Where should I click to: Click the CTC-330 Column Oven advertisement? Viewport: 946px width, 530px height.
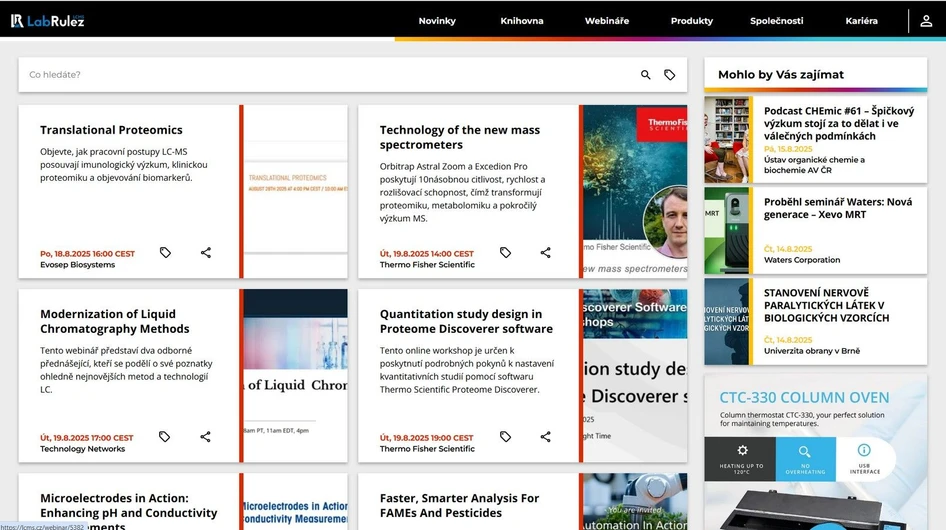pos(815,450)
